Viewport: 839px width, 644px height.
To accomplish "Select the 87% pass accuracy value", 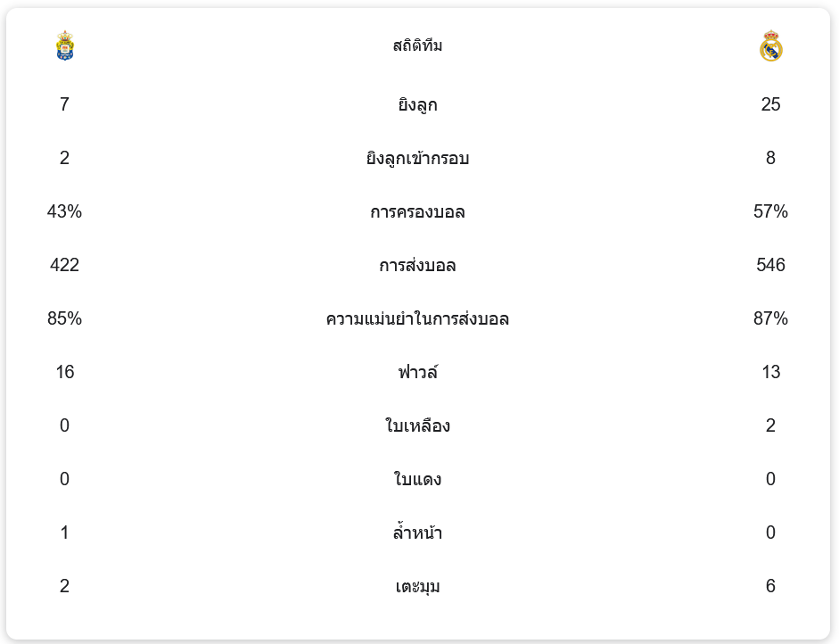I will 770,318.
